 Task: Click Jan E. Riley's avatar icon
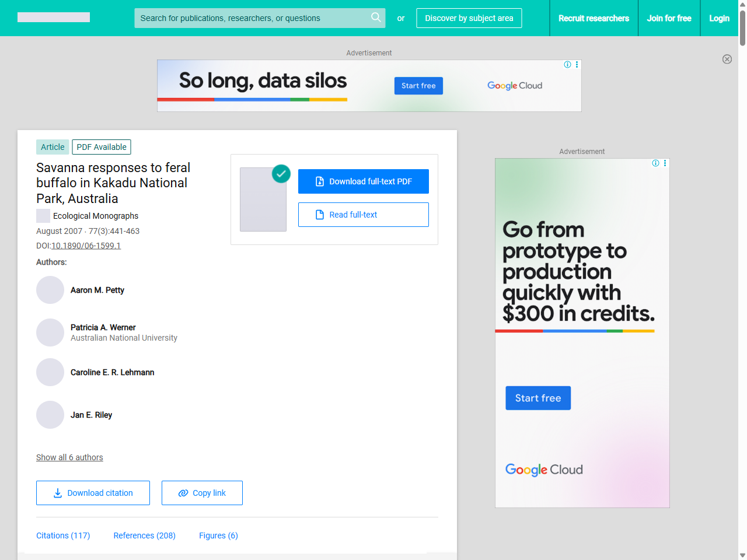point(50,415)
